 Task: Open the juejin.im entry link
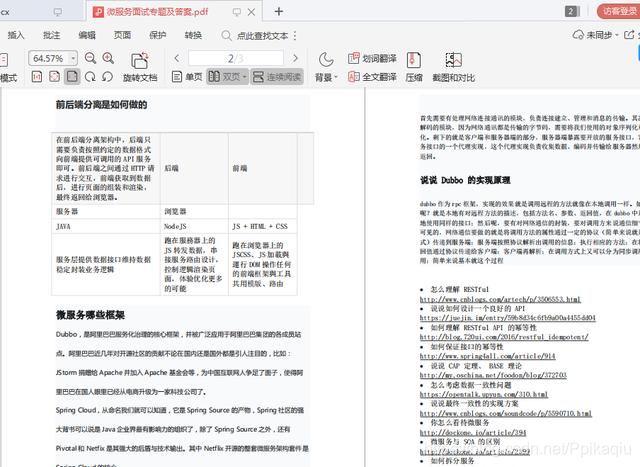pyautogui.click(x=507, y=318)
